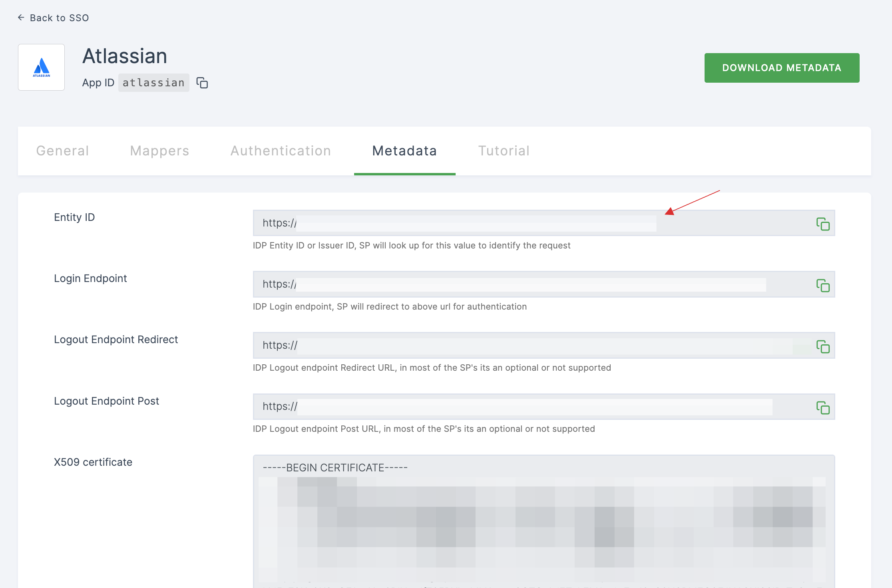Click the Entity ID label

click(74, 217)
